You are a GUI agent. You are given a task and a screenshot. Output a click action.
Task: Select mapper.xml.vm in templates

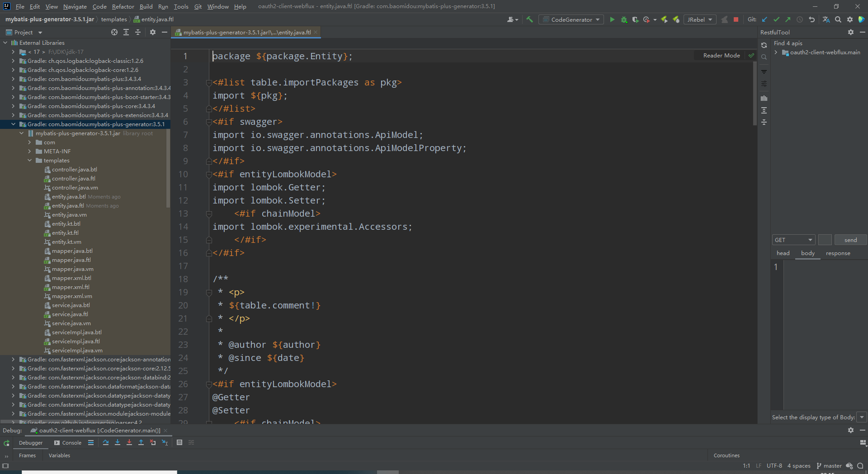(72, 296)
